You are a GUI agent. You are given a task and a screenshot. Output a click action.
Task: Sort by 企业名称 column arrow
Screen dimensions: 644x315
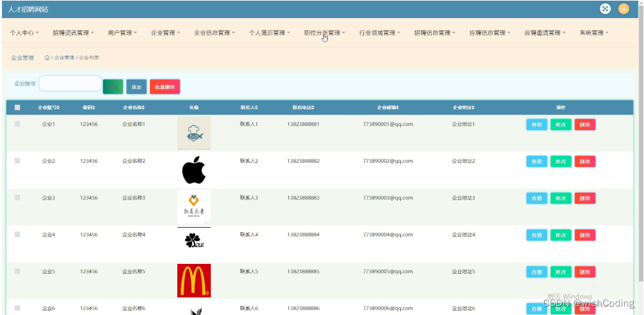(143, 107)
